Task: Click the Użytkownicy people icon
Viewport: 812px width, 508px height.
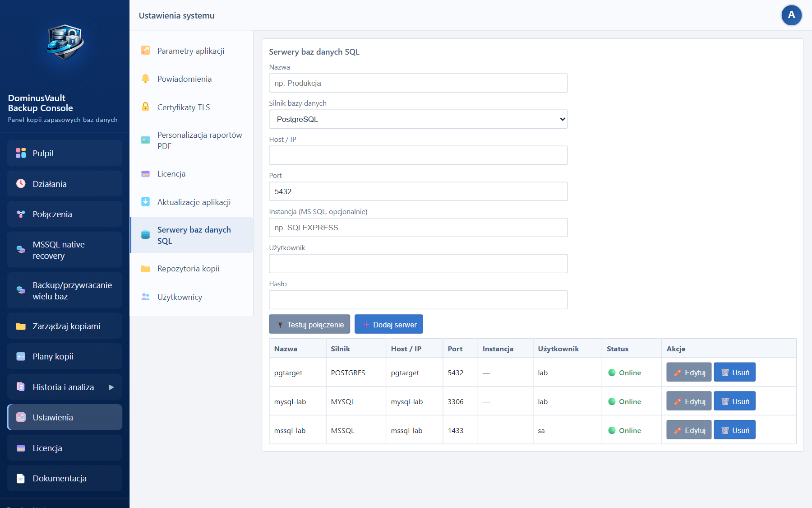Action: click(145, 297)
